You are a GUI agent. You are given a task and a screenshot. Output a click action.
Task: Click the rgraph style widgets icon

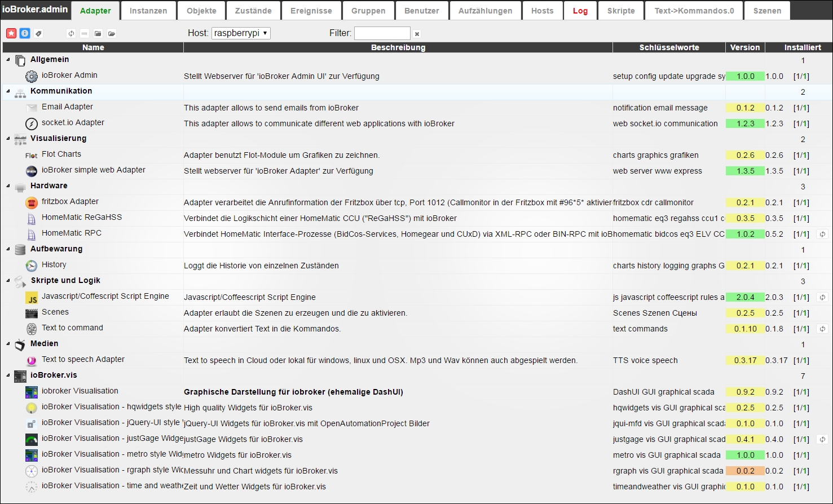click(32, 471)
